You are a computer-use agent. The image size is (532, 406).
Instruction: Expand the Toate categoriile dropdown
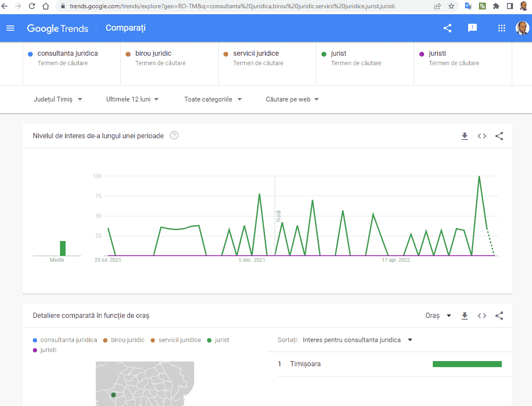click(213, 99)
